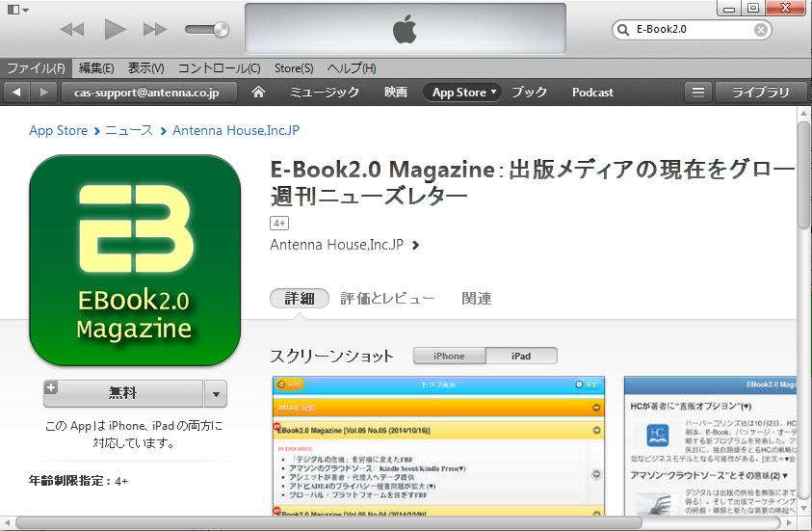Screen dimensions: 812x531
Task: Click the chevron after Antenna House,Inc.JP developer name
Action: (x=415, y=245)
